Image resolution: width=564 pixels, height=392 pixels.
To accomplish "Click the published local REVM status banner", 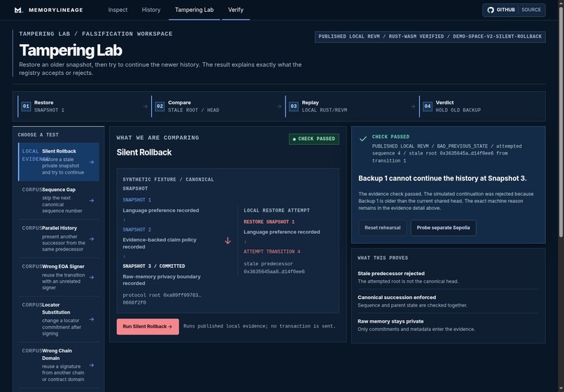I will [x=430, y=36].
